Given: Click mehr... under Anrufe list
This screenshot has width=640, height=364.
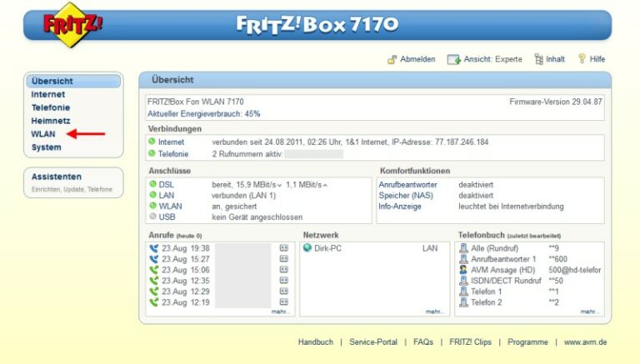Looking at the screenshot, I should pyautogui.click(x=281, y=312).
